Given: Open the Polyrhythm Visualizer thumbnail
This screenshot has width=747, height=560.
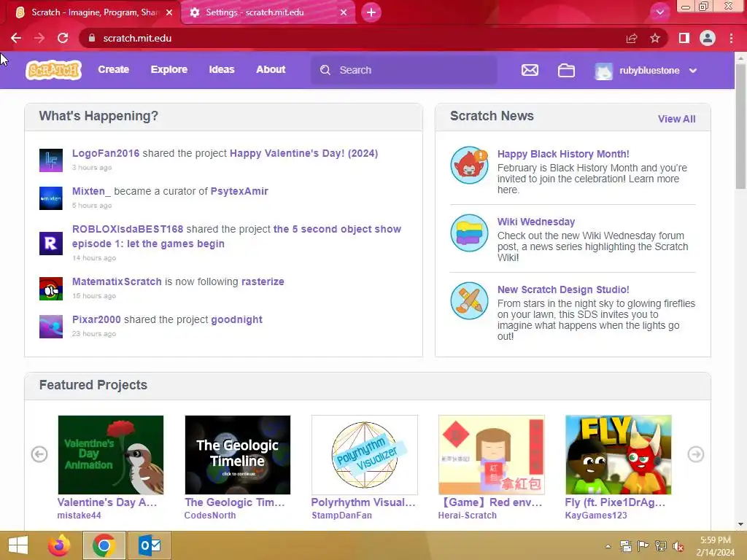Looking at the screenshot, I should pyautogui.click(x=365, y=455).
